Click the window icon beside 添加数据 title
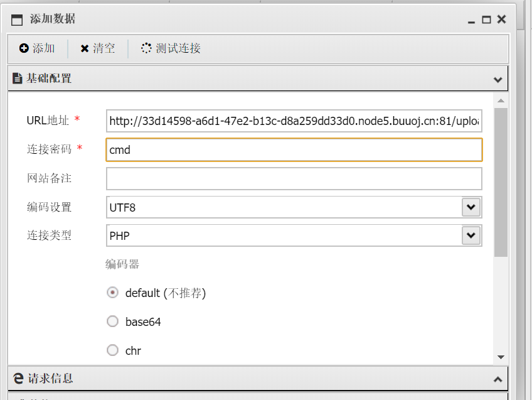The height and width of the screenshot is (400, 532). coord(17,19)
